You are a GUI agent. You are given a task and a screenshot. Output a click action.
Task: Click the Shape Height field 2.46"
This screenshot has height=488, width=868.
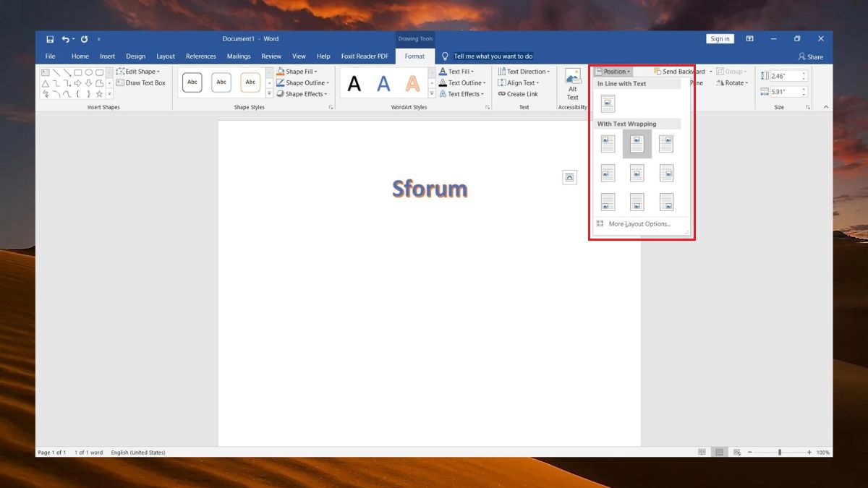tap(788, 76)
